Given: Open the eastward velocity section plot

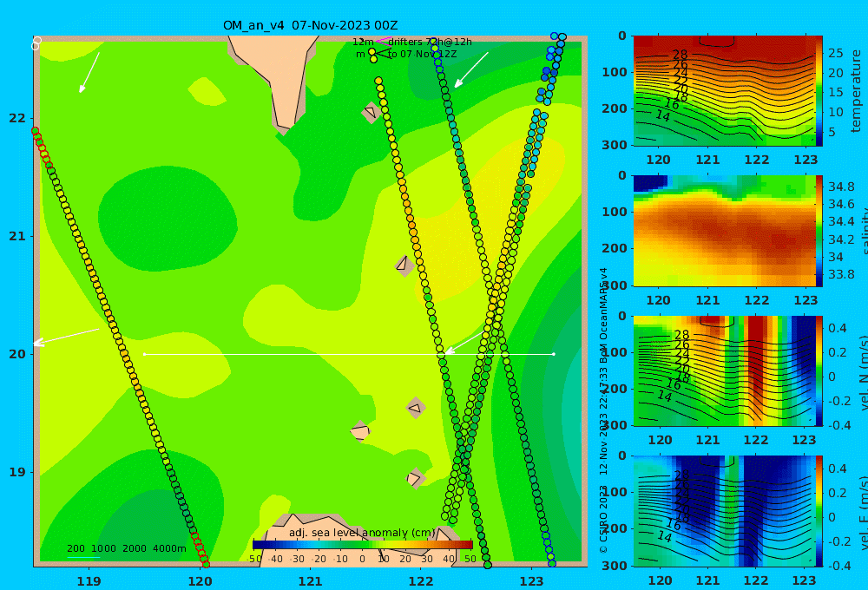Looking at the screenshot, I should coord(724,511).
